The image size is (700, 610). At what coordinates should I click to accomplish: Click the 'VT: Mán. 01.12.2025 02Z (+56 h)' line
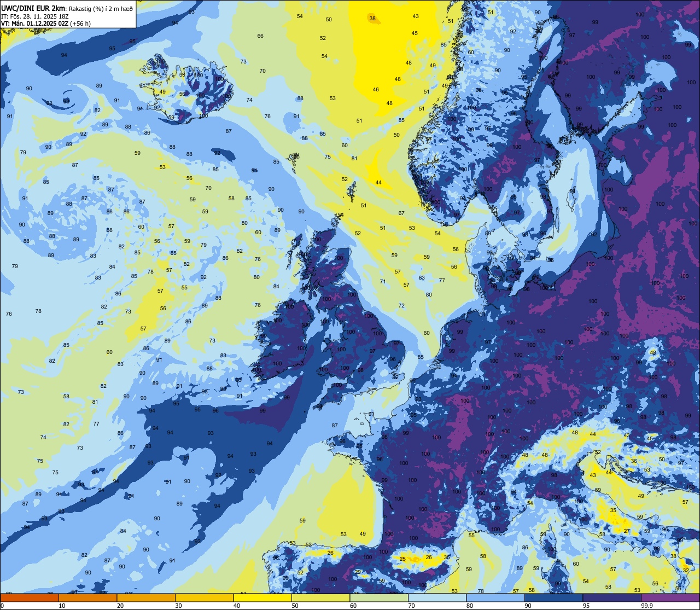[46, 24]
